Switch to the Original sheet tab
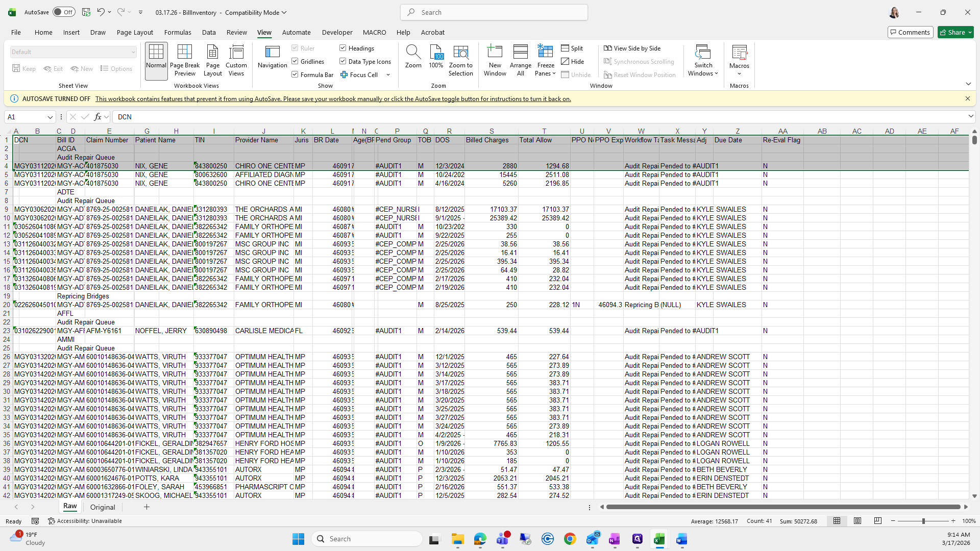The image size is (980, 551). 103,507
